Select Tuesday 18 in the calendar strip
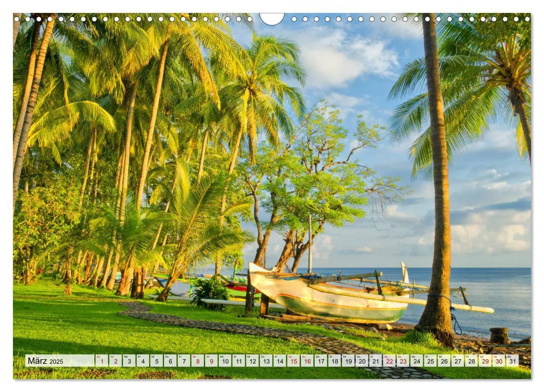 pyautogui.click(x=335, y=361)
